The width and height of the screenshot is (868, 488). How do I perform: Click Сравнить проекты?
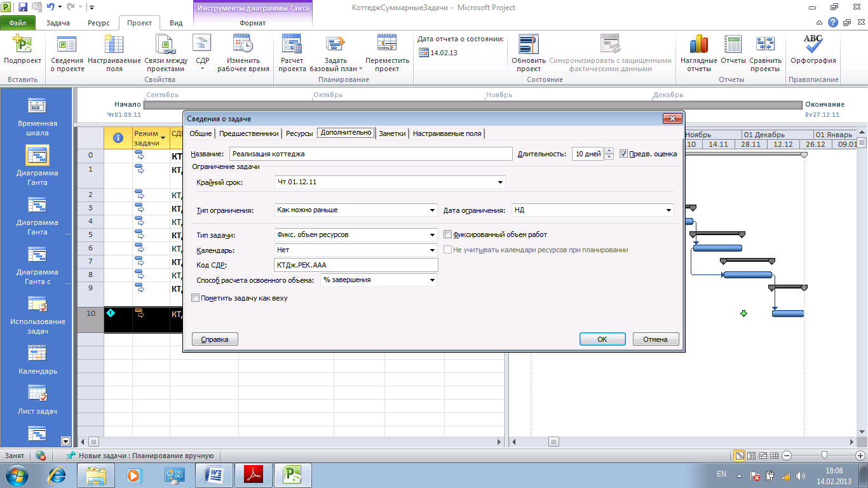765,54
